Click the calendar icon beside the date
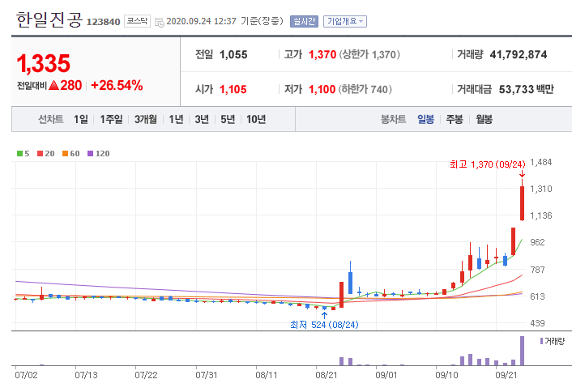Viewport: 572px width, 392px height. 159,22
